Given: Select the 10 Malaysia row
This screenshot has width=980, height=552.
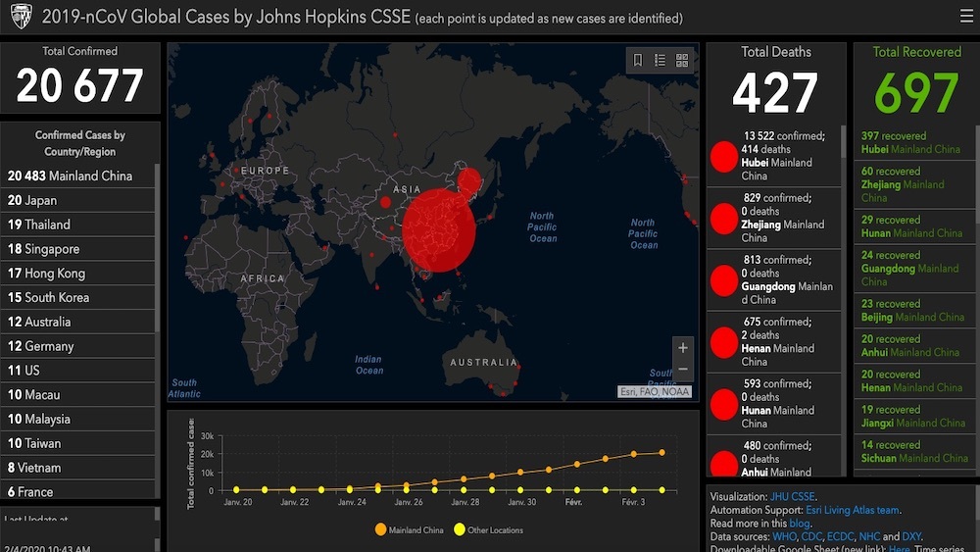Looking at the screenshot, I should (x=77, y=419).
